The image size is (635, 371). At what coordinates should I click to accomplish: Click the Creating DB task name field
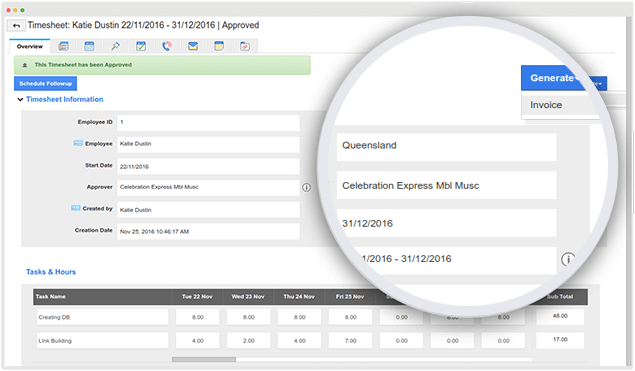[x=102, y=317]
